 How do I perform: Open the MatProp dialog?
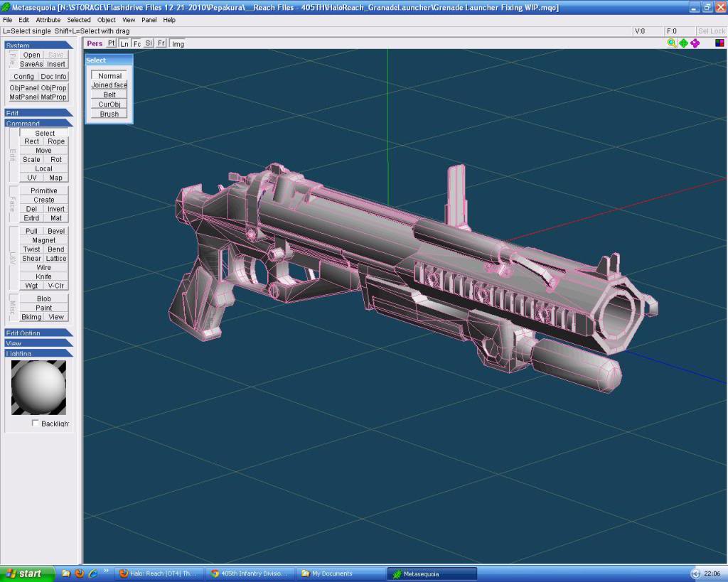point(54,97)
